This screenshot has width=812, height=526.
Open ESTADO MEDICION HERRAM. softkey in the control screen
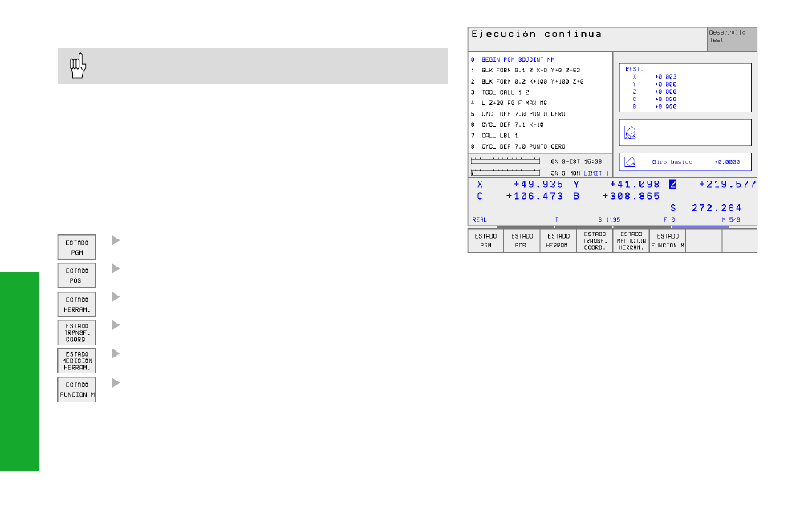point(631,240)
